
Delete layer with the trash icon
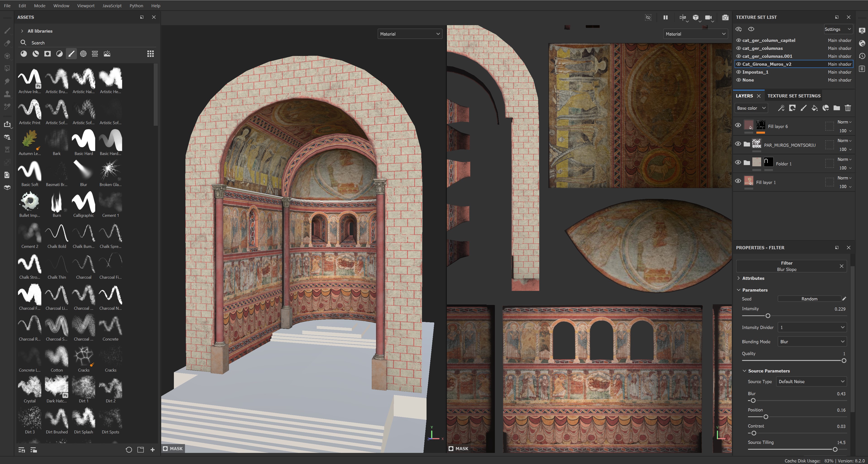tap(848, 108)
